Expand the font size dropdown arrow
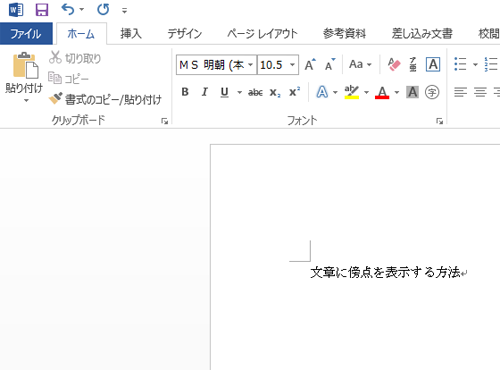The height and width of the screenshot is (370, 500). [292, 64]
